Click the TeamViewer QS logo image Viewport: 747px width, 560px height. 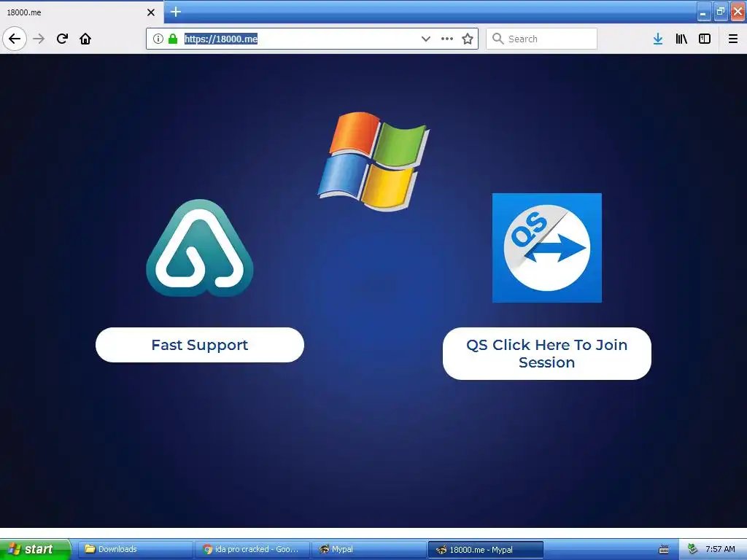[547, 248]
